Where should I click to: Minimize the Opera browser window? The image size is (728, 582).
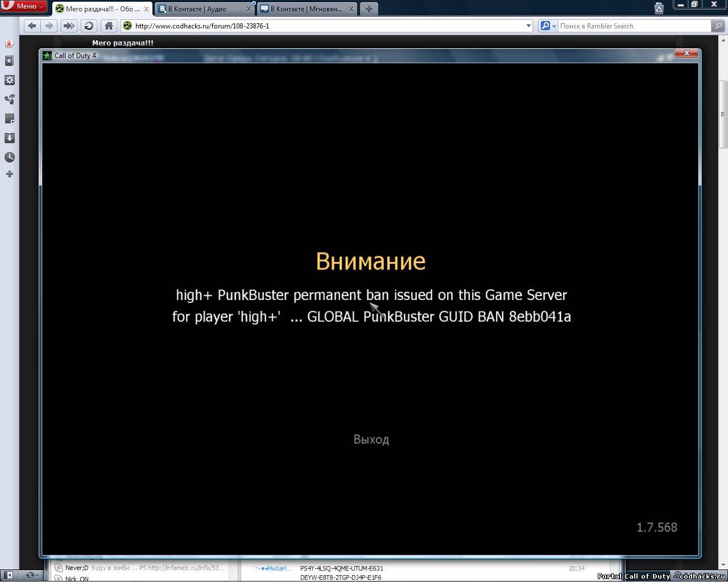tap(680, 5)
